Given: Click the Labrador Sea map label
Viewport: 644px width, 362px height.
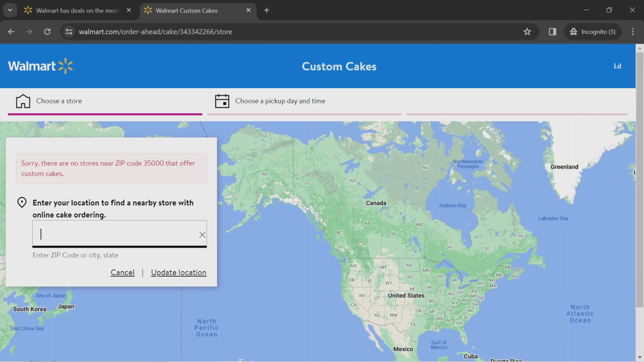Looking at the screenshot, I should [553, 218].
